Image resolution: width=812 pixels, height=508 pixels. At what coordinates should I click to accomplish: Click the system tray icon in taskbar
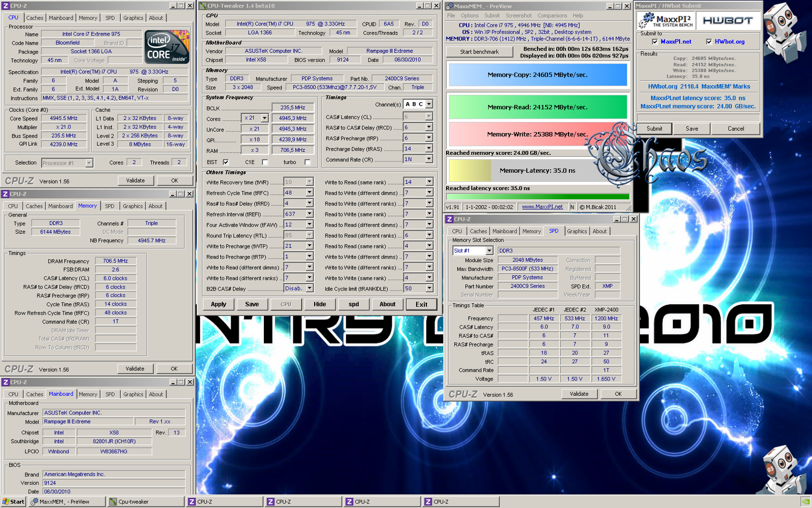point(805,501)
